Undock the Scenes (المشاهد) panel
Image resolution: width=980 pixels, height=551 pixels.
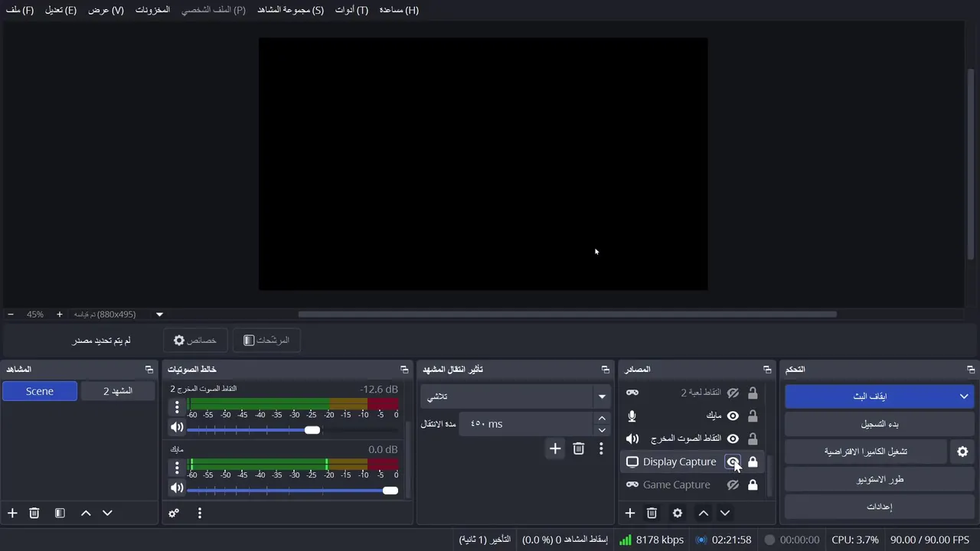click(149, 370)
